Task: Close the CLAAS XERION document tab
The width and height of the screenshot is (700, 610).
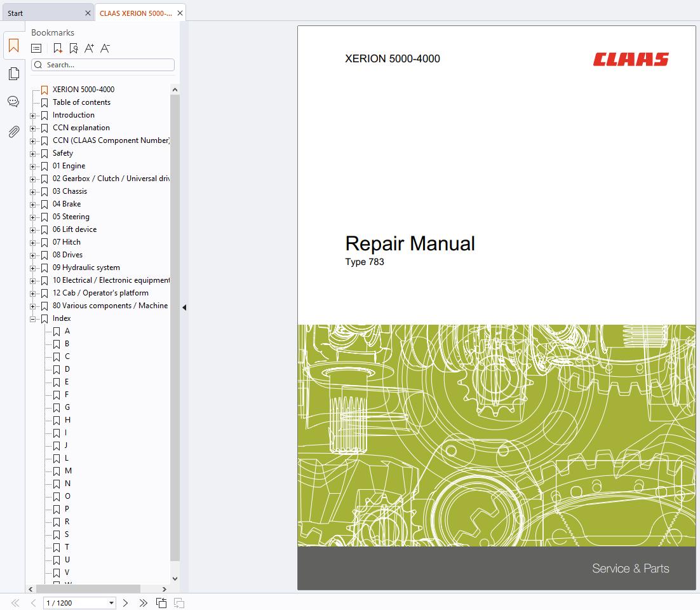Action: coord(180,13)
